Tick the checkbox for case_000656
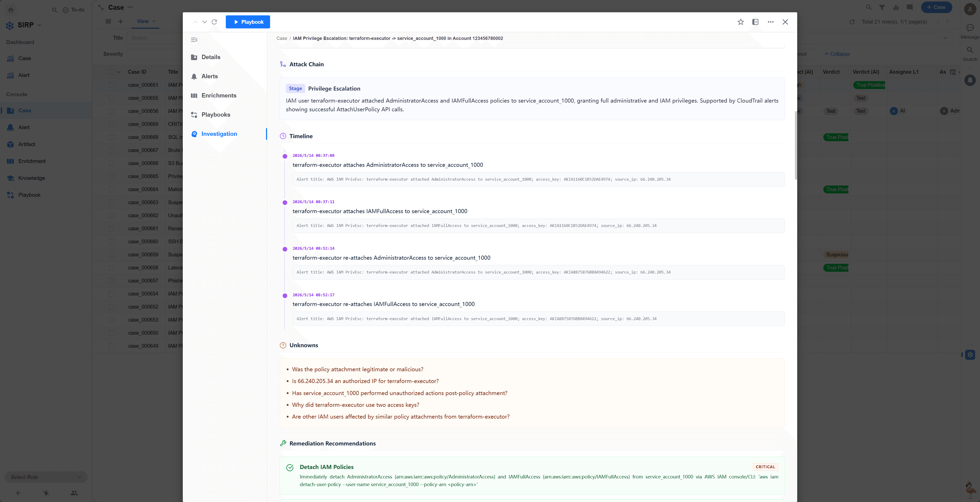Screen dimensions: 980x502 (111, 111)
